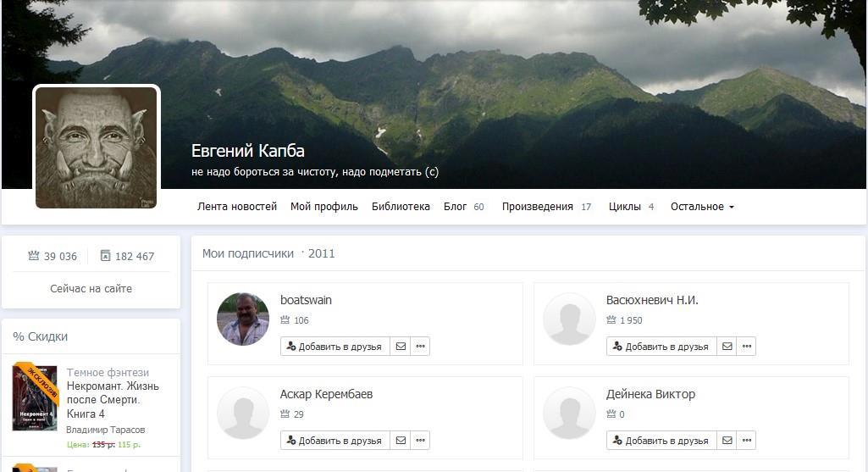Open Васюхневич Н.И. profile link
868x472 pixels.
click(x=652, y=300)
